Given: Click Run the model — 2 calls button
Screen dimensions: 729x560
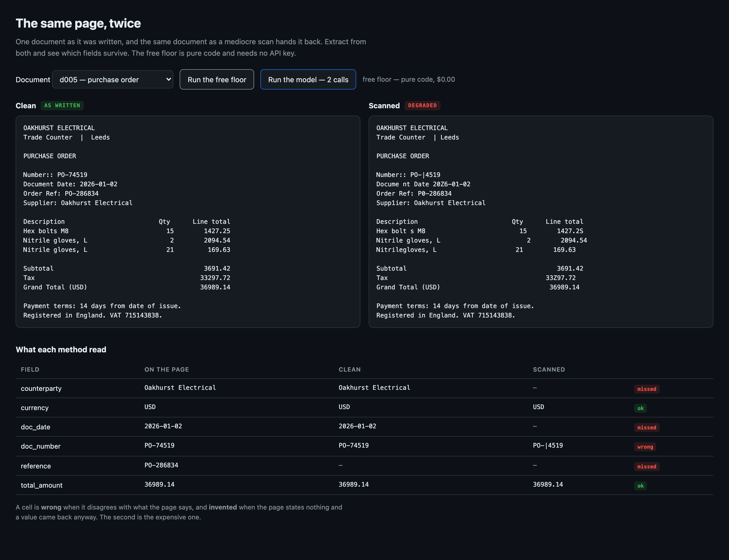Looking at the screenshot, I should (308, 79).
